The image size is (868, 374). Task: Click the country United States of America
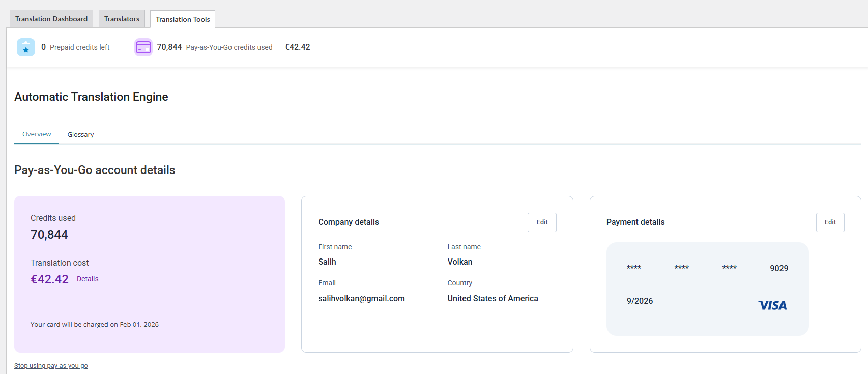click(x=493, y=298)
